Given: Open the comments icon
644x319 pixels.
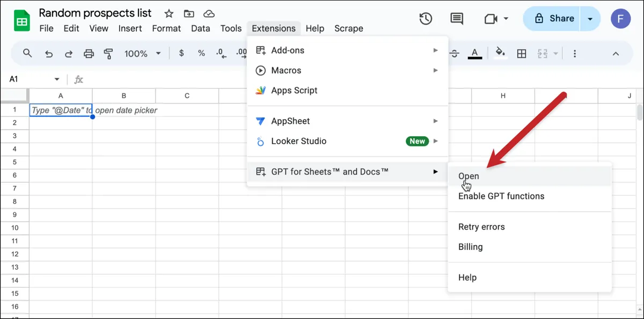Looking at the screenshot, I should (x=457, y=19).
